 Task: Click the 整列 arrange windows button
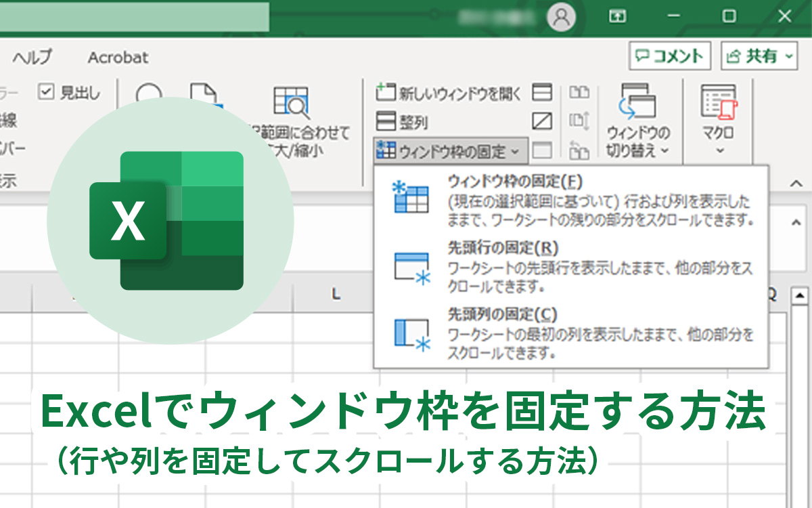click(402, 122)
